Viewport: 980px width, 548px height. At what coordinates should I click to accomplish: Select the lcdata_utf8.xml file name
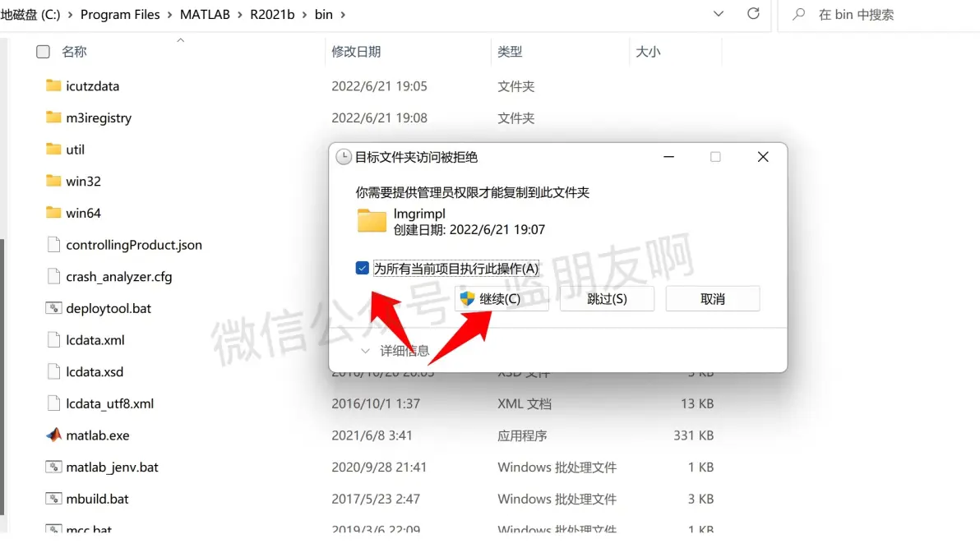click(110, 403)
